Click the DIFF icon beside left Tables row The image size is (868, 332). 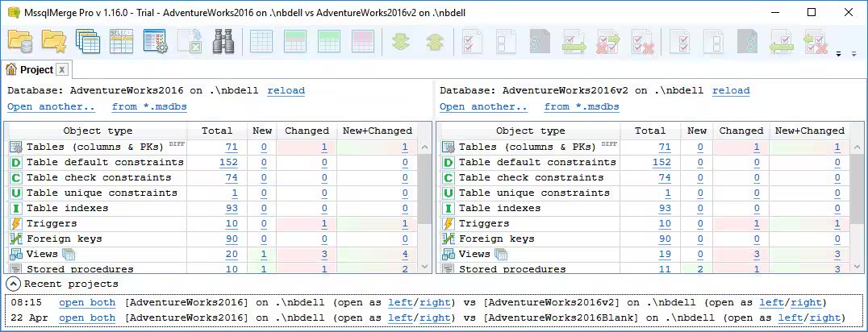(x=177, y=144)
